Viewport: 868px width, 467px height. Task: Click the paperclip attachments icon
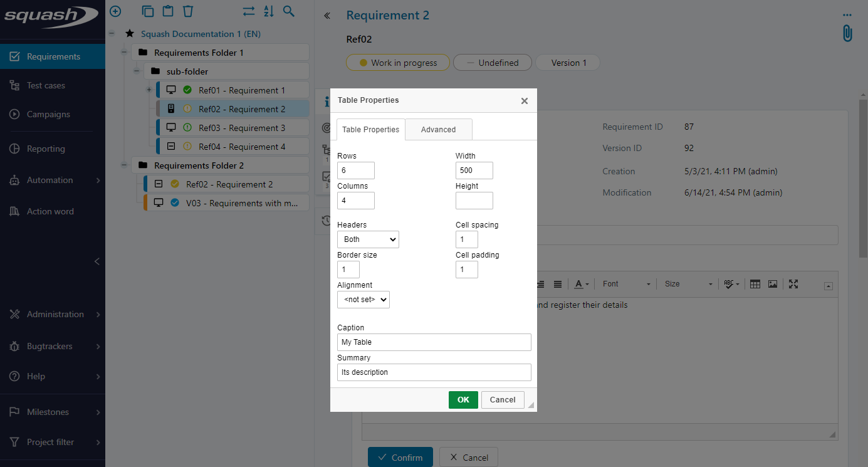[x=847, y=33]
